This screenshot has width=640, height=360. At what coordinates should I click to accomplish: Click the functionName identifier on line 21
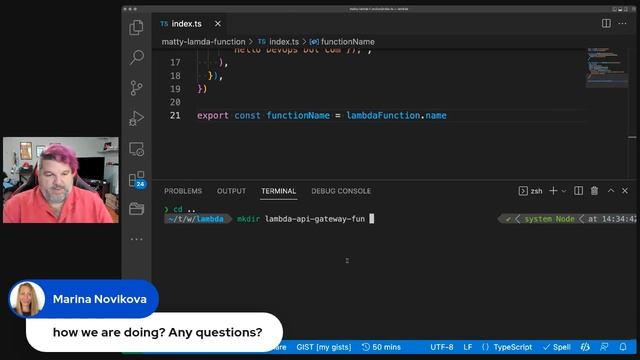[298, 116]
